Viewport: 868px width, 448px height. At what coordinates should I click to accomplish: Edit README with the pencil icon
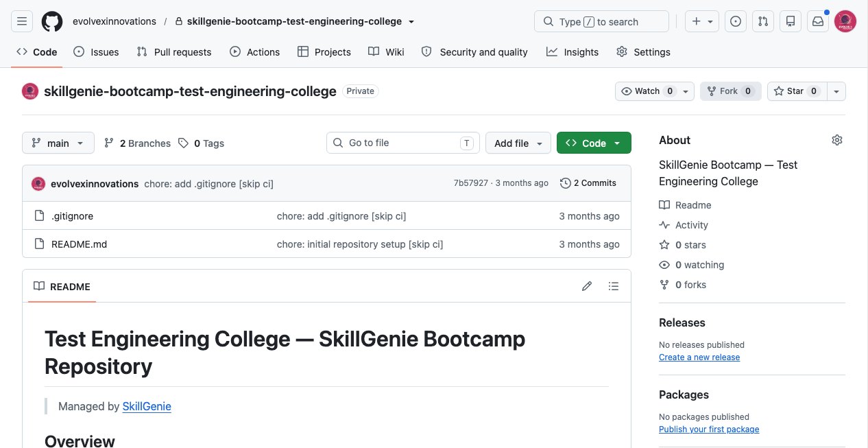(587, 286)
